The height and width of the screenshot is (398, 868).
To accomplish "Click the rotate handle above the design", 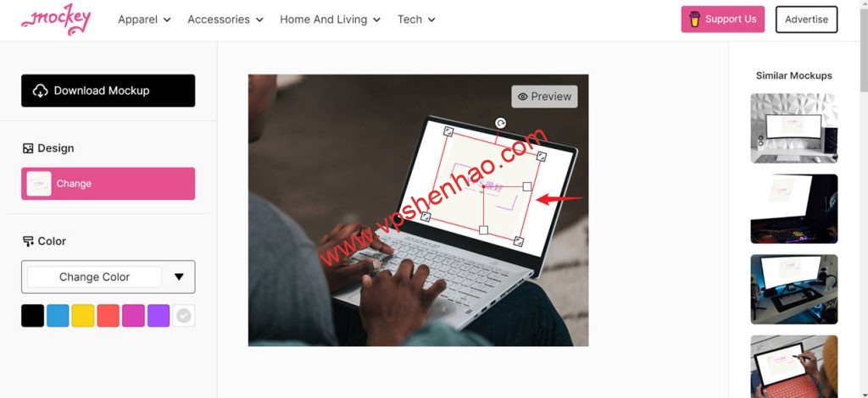I will pos(500,124).
